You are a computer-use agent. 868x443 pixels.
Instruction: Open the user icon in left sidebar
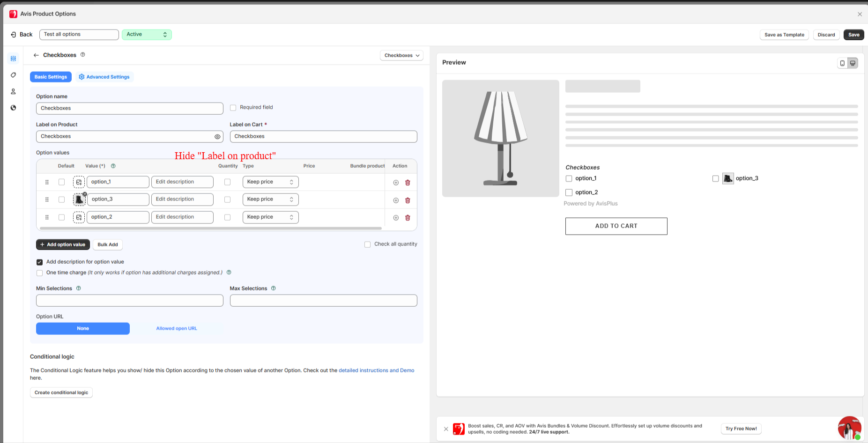pos(13,91)
